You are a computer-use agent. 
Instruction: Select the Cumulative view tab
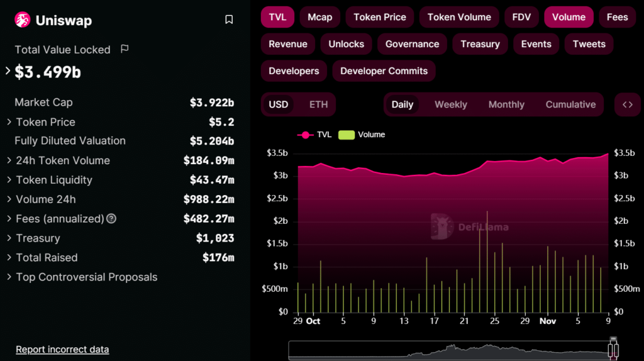[570, 104]
